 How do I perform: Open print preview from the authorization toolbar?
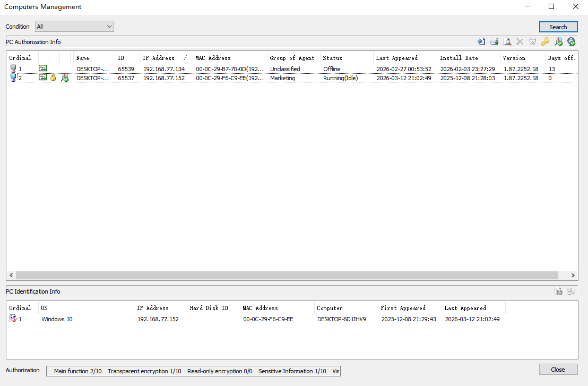coord(507,41)
